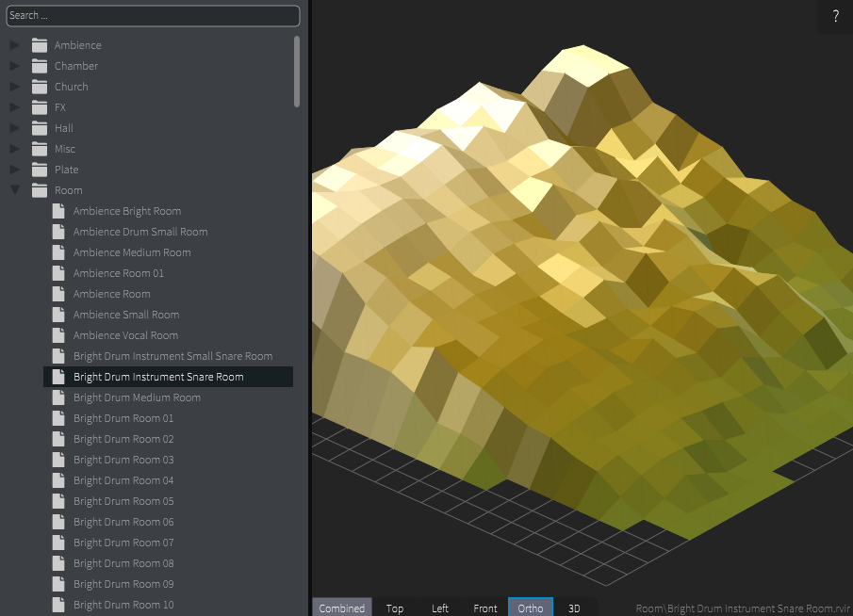Switch to the 3D perspective view

[574, 608]
